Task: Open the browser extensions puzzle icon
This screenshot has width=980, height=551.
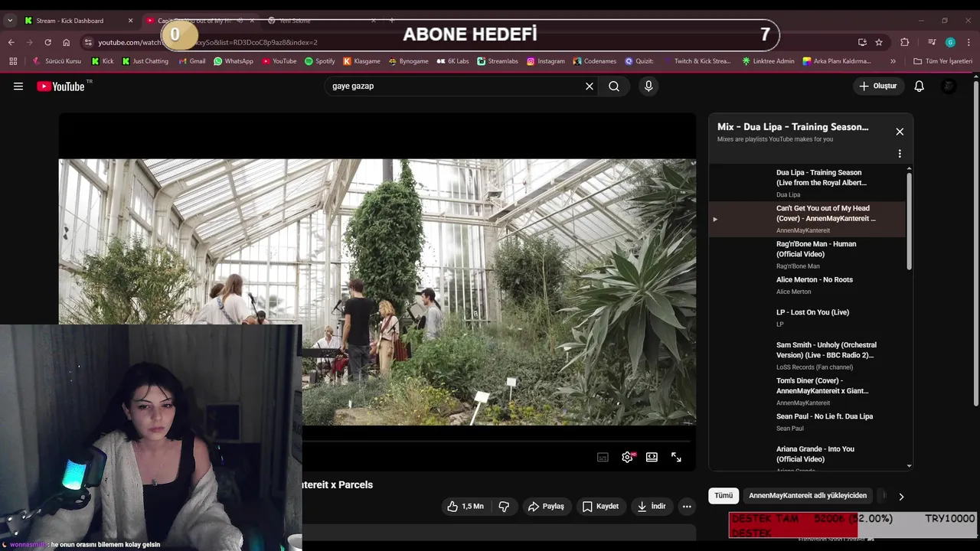Action: click(905, 42)
